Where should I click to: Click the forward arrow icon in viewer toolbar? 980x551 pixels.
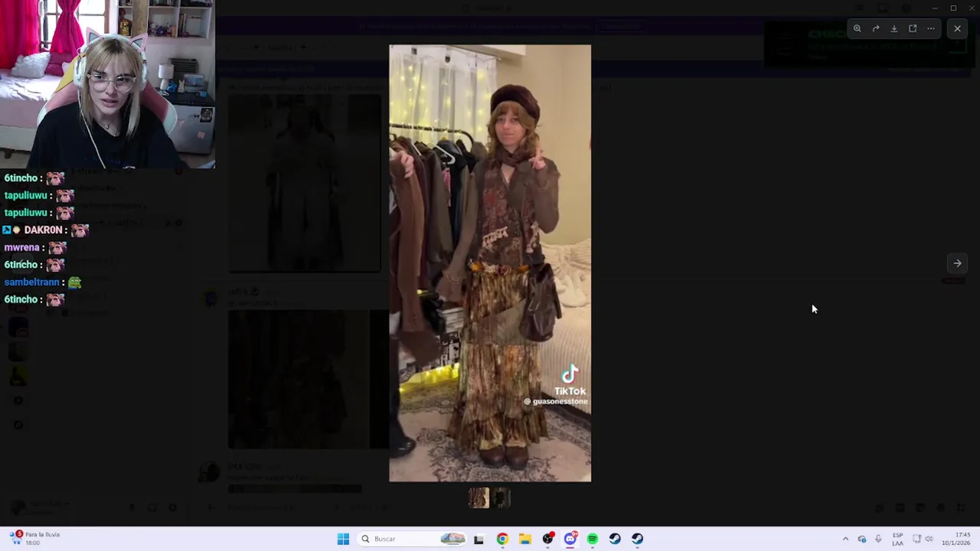coord(876,28)
